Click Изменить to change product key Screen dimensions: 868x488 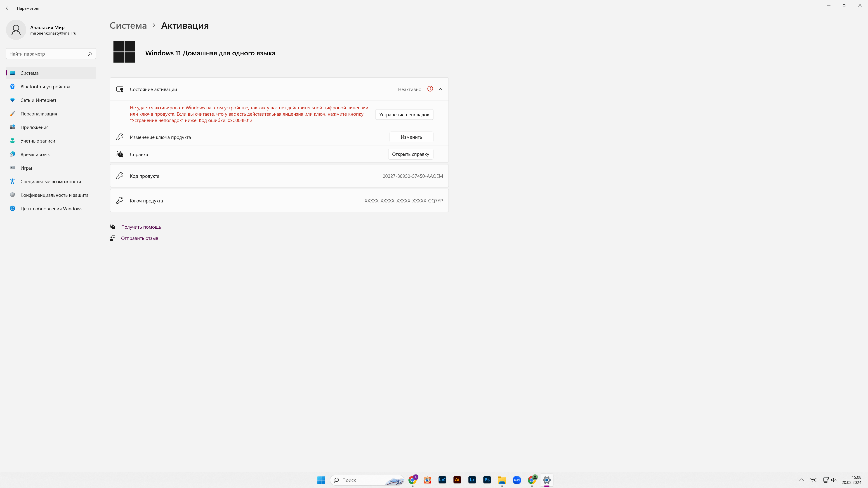(411, 137)
